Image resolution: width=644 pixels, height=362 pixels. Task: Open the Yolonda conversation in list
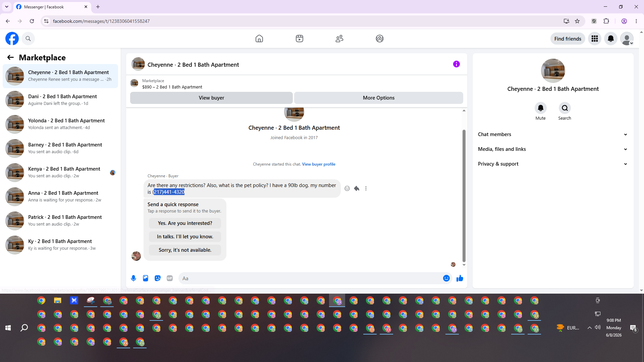[x=60, y=124]
